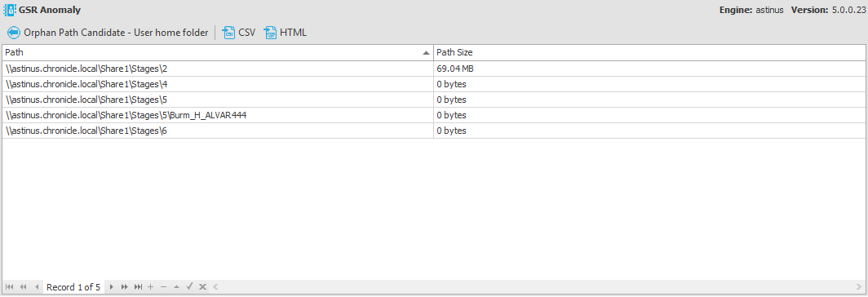Image resolution: width=868 pixels, height=297 pixels.
Task: Export results using the HTML icon
Action: (x=270, y=33)
